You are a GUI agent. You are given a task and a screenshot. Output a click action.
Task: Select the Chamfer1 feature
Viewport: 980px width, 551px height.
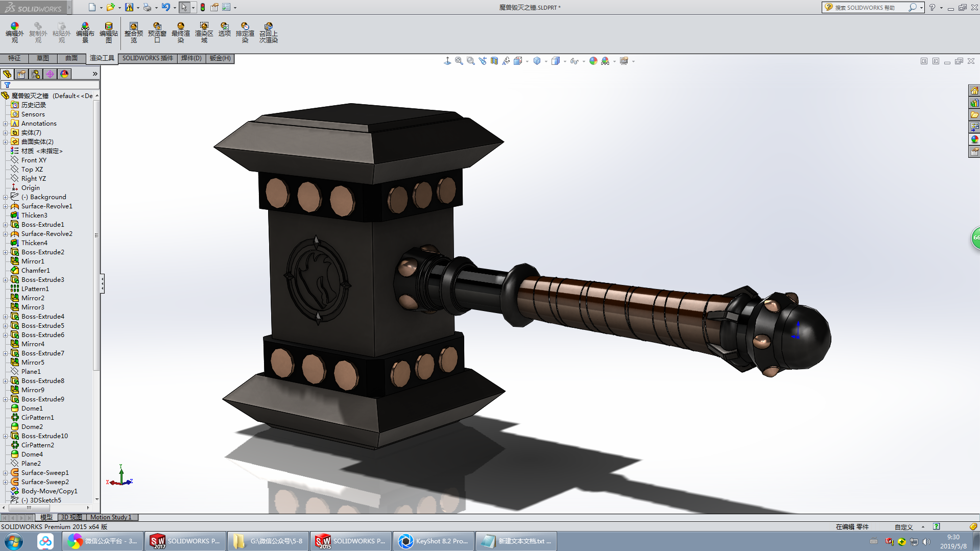click(x=35, y=271)
